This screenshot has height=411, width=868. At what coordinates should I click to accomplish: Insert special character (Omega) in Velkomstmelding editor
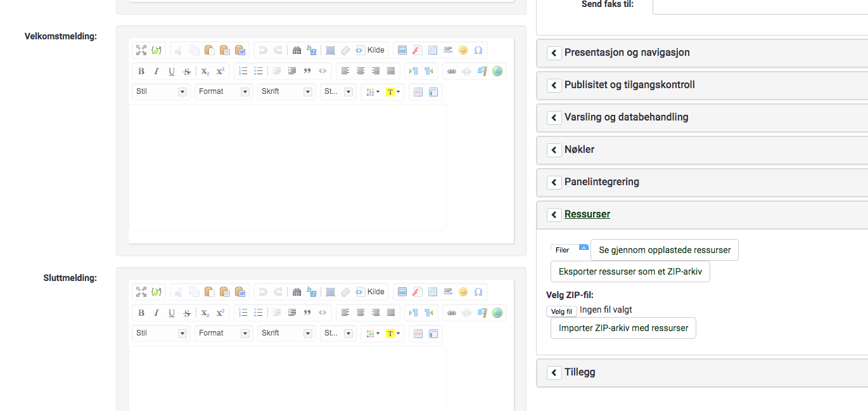pos(478,50)
